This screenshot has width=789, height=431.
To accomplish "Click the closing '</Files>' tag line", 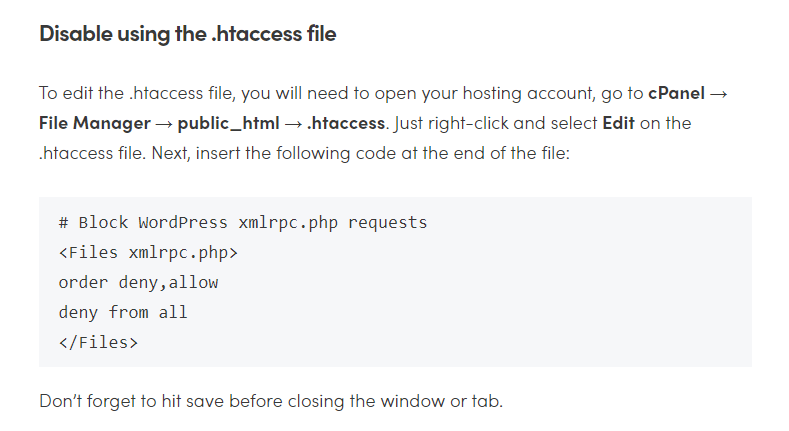I will (x=98, y=342).
